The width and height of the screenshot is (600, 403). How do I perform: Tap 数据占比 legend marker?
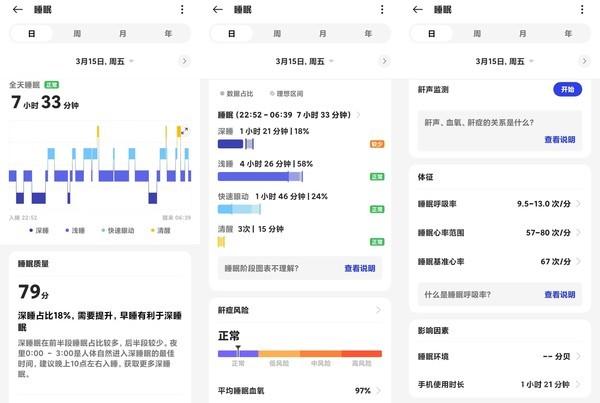(x=222, y=93)
